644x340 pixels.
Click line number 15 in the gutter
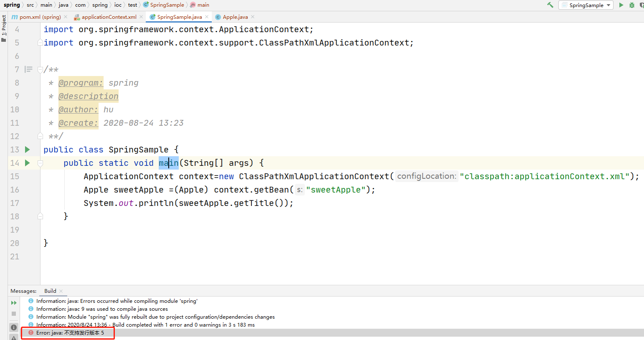click(15, 176)
